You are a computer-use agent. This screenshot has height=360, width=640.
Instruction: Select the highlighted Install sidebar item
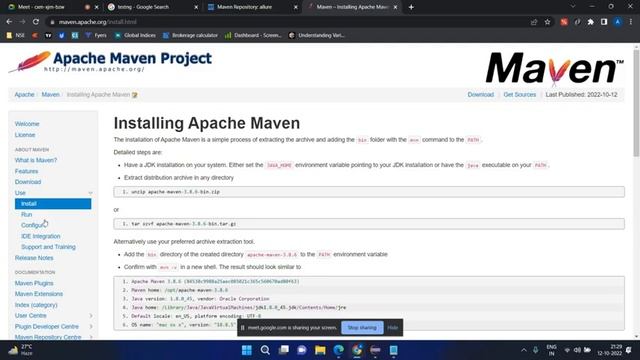pos(53,204)
